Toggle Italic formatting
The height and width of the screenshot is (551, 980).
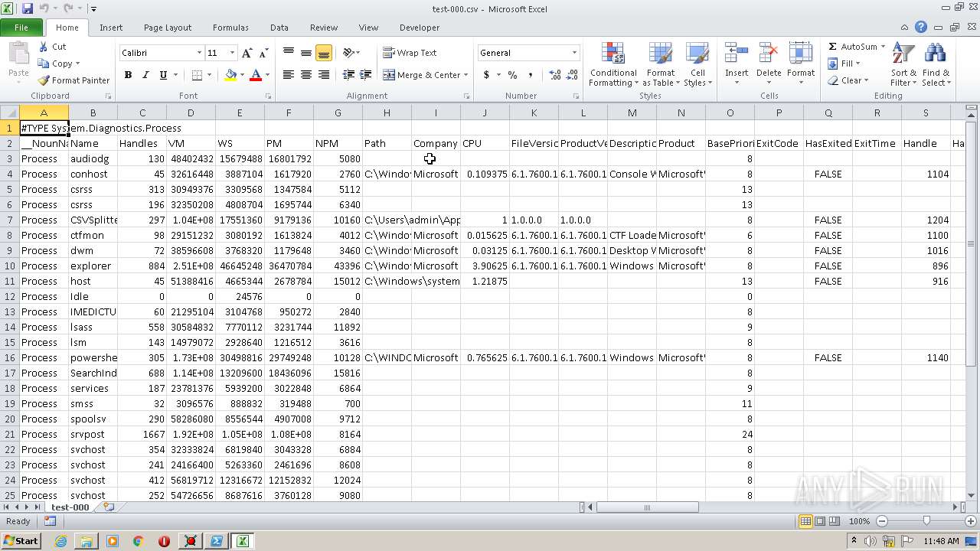145,75
